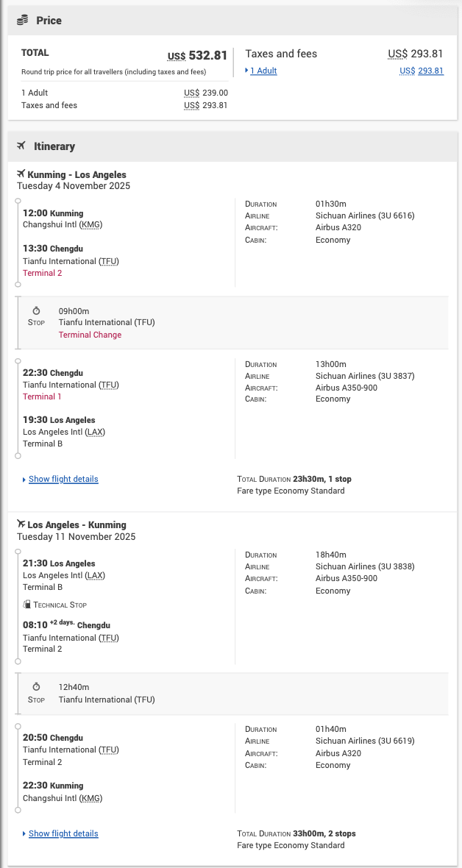This screenshot has width=462, height=868.
Task: Click the coins icon in Price header
Action: (x=23, y=21)
